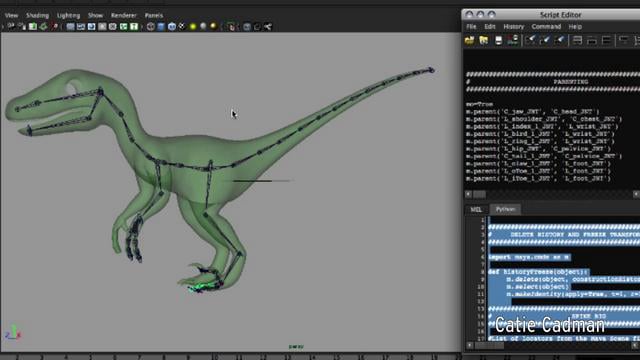Toggle the Resolution Gate display
The width and height of the screenshot is (640, 360).
(91, 27)
